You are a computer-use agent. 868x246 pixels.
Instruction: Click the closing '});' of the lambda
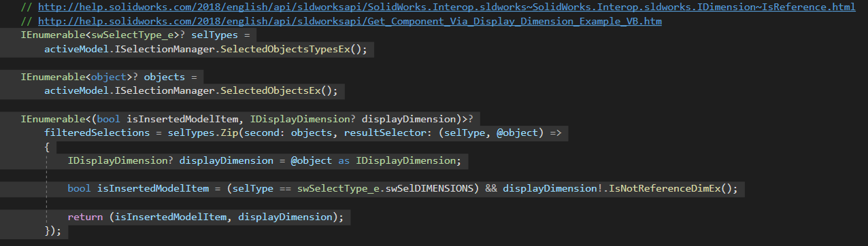(x=53, y=230)
